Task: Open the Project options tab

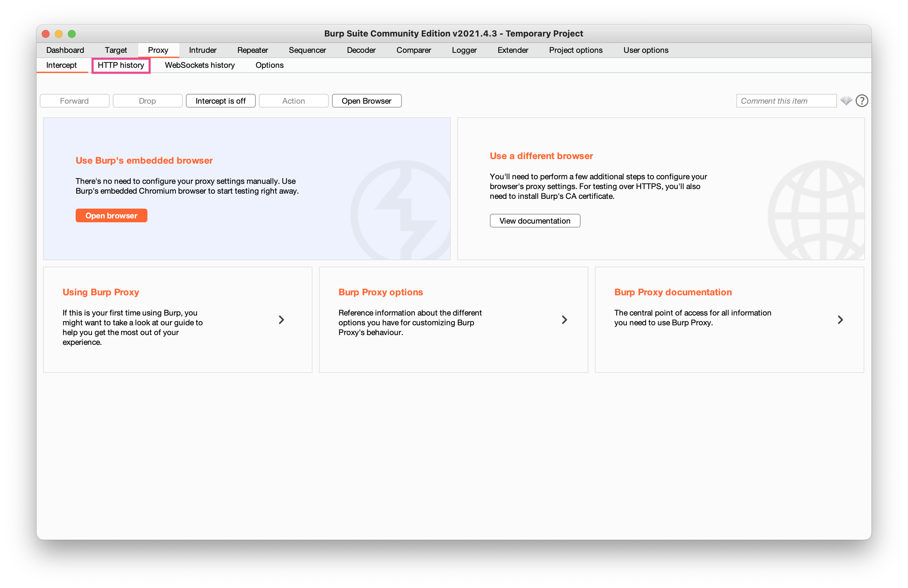Action: (576, 50)
